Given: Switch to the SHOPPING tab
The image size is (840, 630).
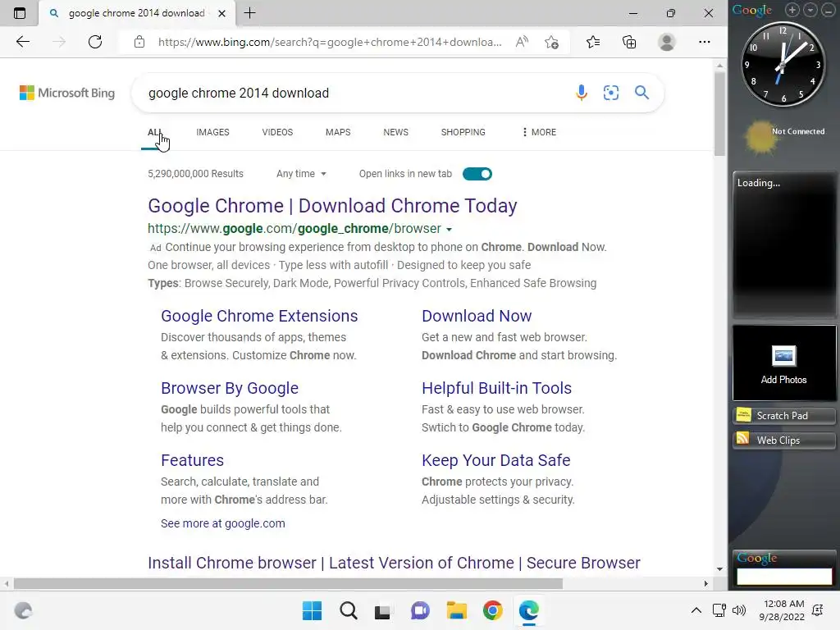Looking at the screenshot, I should click(463, 132).
